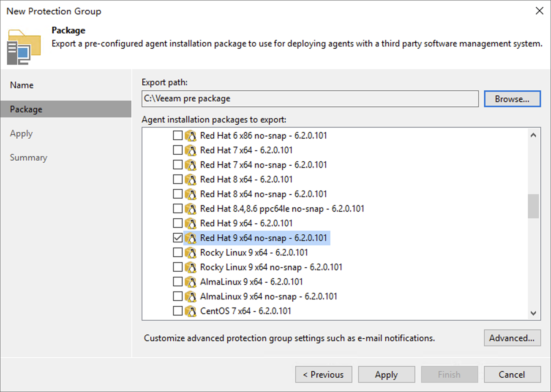Check Red Hat 8.4,8.6 ppc64le no-snap box
This screenshot has height=392, width=551.
tap(178, 208)
